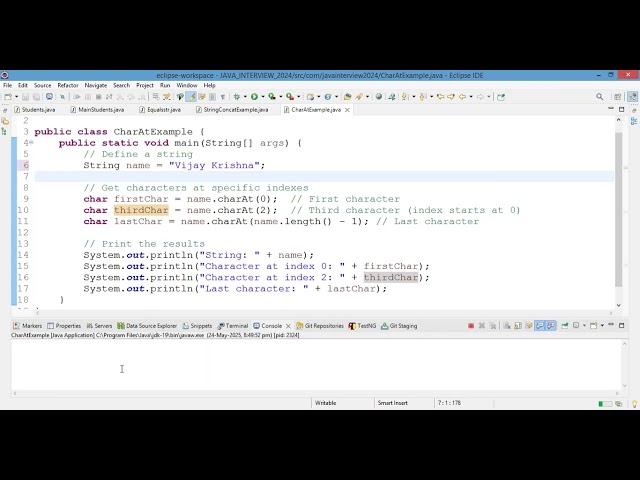
Task: Click the Save All icon
Action: pyautogui.click(x=36, y=97)
